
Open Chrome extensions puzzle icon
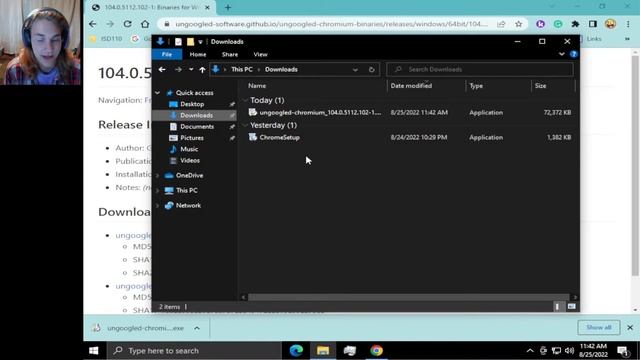tap(575, 24)
